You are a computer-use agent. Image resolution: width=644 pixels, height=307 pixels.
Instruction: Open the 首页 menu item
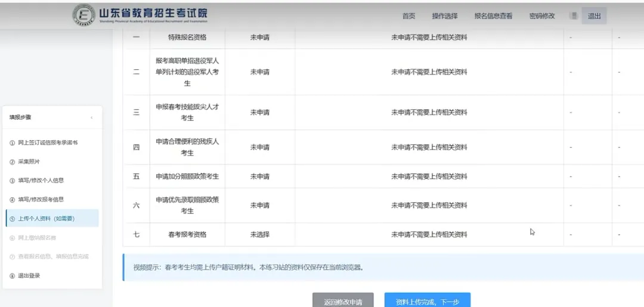tap(408, 16)
